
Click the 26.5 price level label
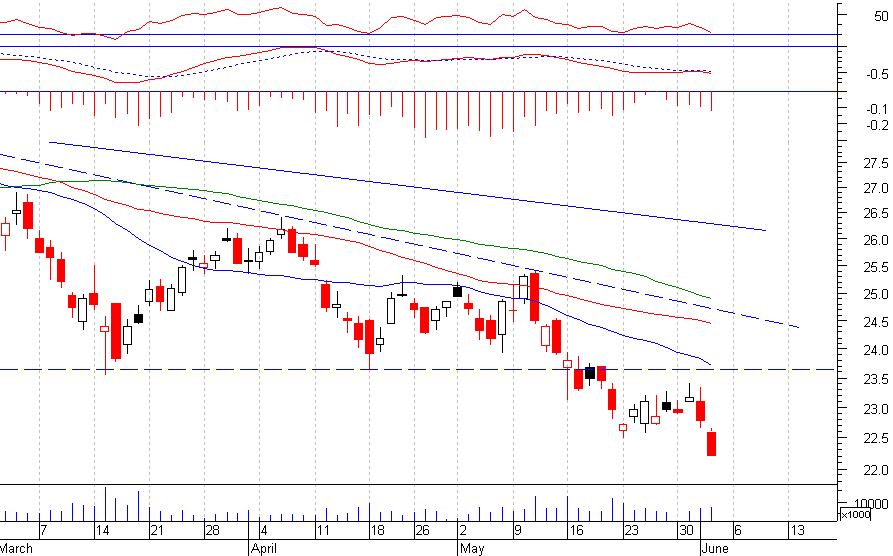click(x=875, y=214)
